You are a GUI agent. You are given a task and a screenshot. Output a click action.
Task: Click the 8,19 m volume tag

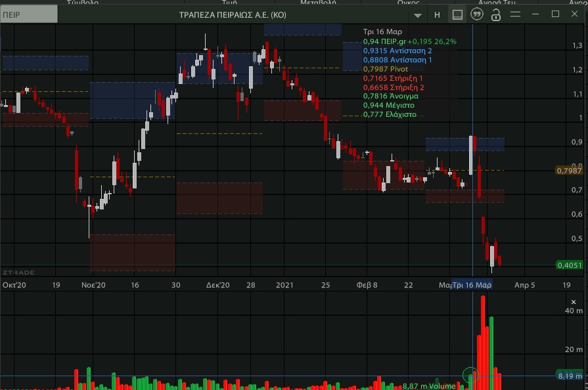[x=570, y=376]
